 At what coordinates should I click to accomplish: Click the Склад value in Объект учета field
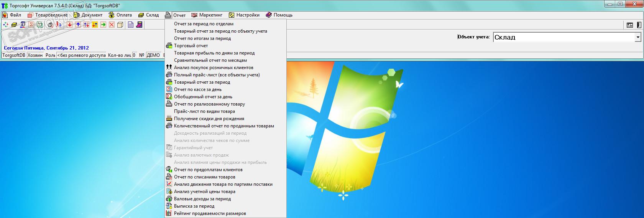pyautogui.click(x=505, y=37)
